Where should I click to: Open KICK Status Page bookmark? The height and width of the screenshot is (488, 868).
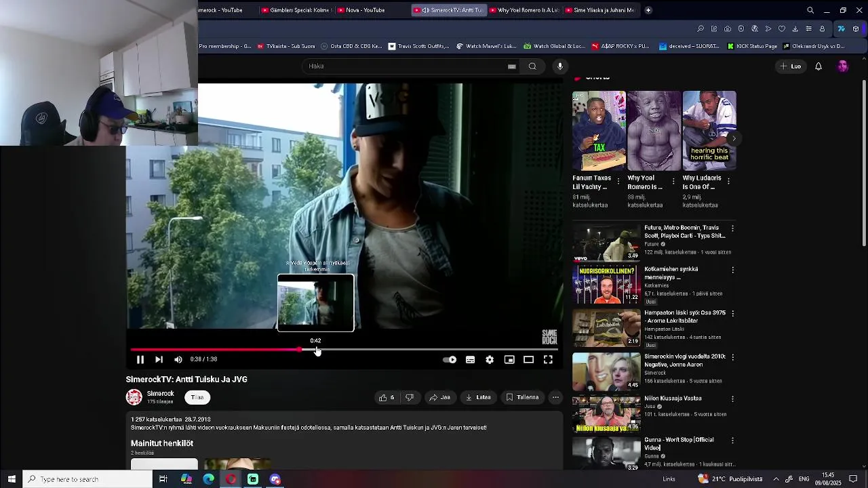tap(752, 46)
